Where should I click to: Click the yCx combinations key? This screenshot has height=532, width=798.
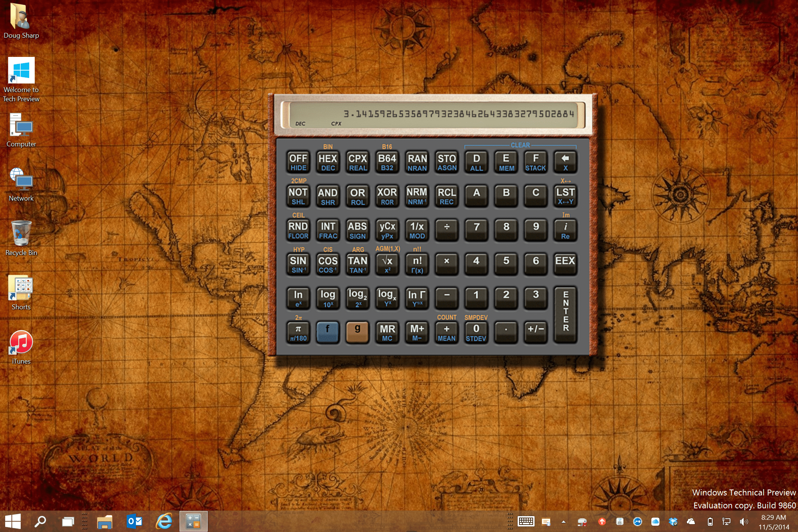pyautogui.click(x=387, y=231)
